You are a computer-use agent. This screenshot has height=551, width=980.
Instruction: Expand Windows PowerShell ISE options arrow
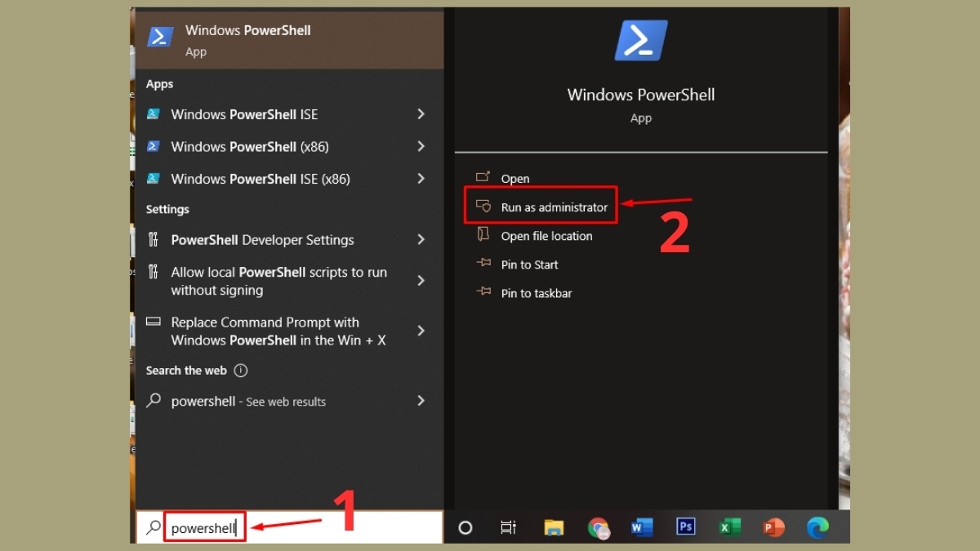(421, 114)
